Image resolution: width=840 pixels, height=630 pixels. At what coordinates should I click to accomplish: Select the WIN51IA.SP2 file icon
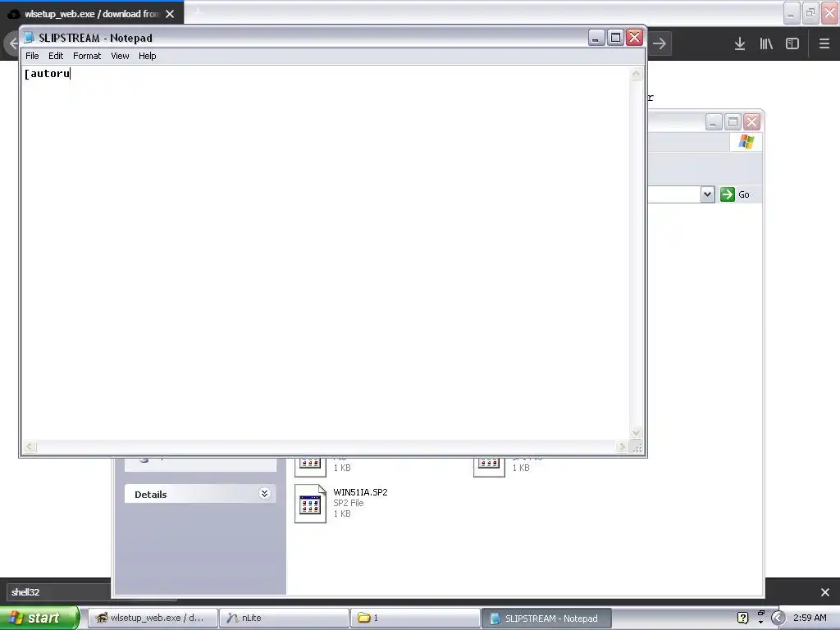310,504
